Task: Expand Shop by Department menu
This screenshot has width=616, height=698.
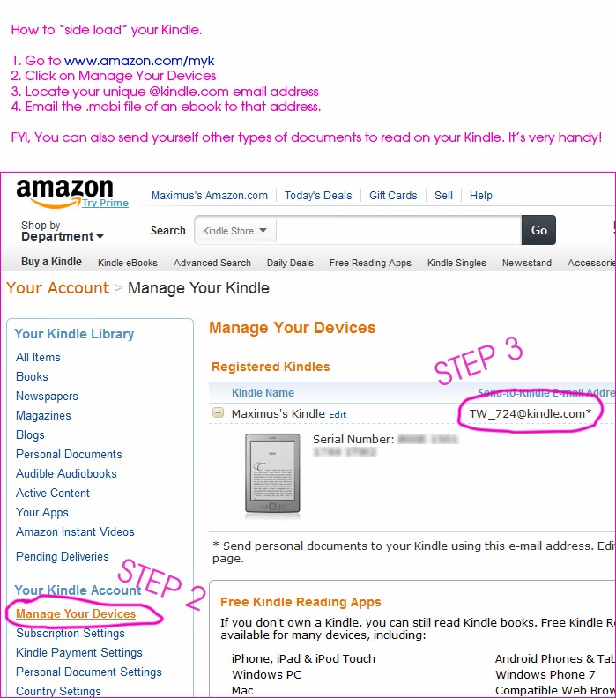Action: click(x=63, y=231)
